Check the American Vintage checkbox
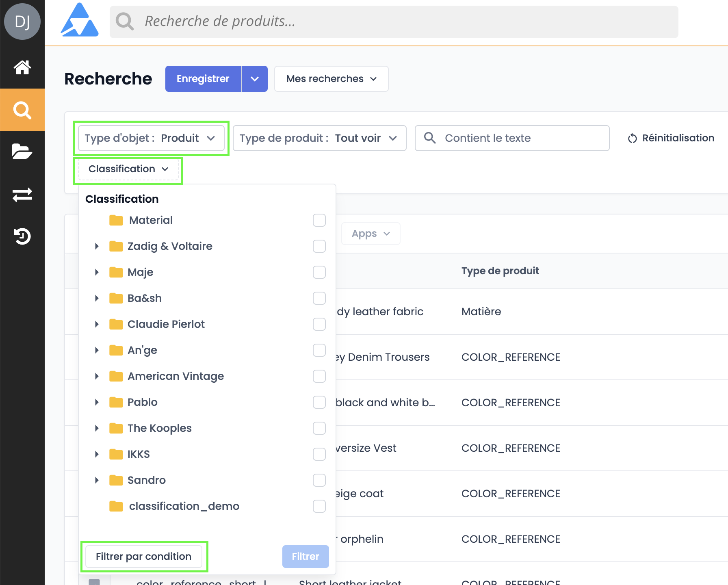The image size is (728, 585). pos(319,376)
